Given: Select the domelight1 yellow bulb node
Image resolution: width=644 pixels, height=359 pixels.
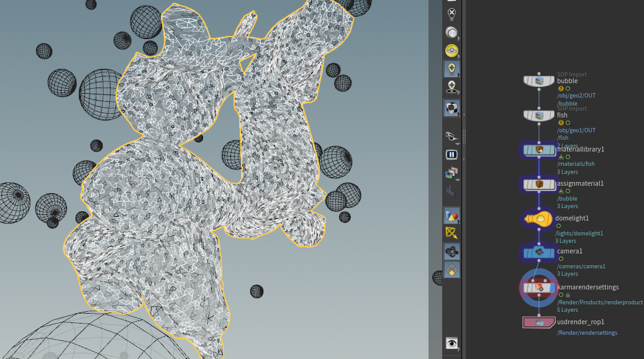Looking at the screenshot, I should [x=538, y=219].
